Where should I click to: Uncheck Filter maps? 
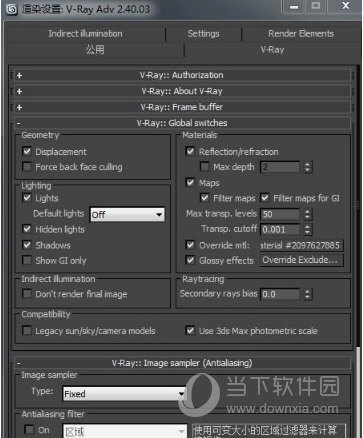point(205,198)
